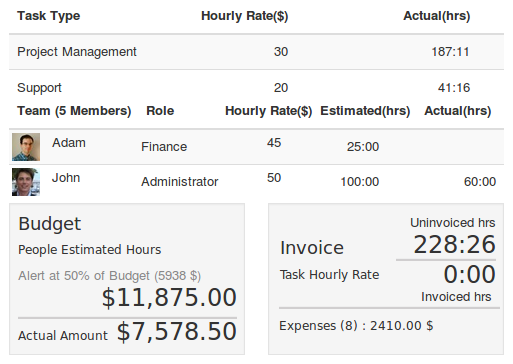
Task: Click Expenses (8) : 2410.00 $
Action: coord(356,326)
